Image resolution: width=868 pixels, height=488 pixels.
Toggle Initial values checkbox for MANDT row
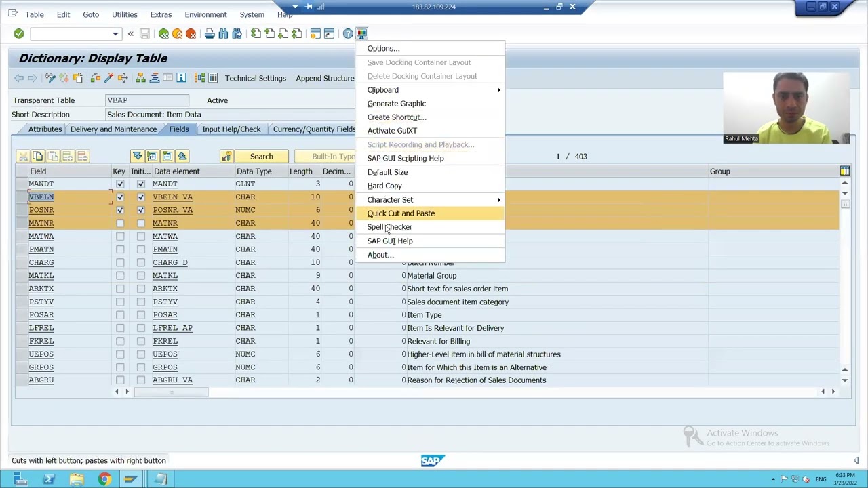pos(140,184)
